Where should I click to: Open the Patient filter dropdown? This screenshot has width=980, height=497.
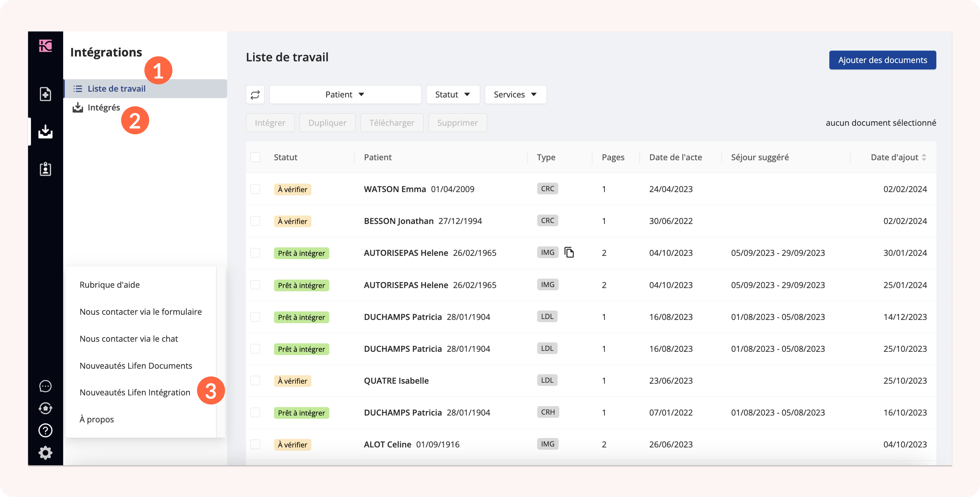(345, 94)
